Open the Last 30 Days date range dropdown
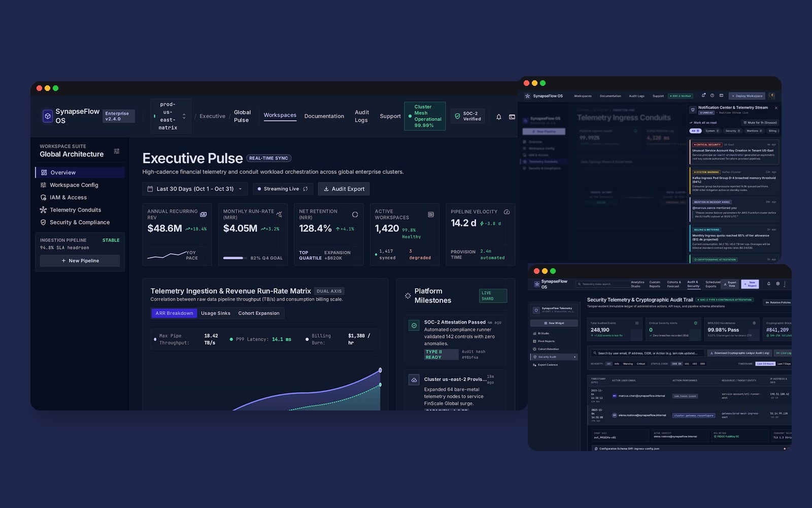The width and height of the screenshot is (812, 508). pyautogui.click(x=195, y=189)
